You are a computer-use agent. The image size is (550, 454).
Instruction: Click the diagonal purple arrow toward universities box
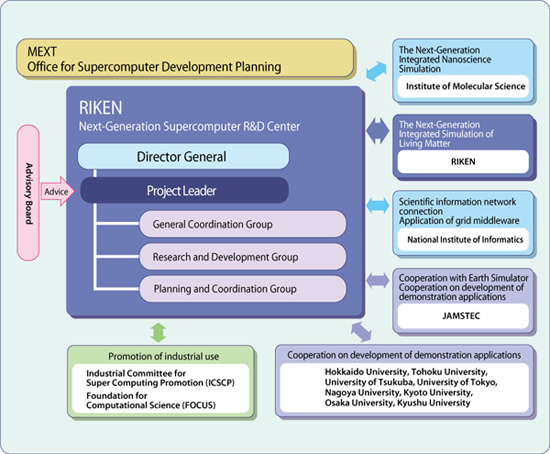[361, 332]
